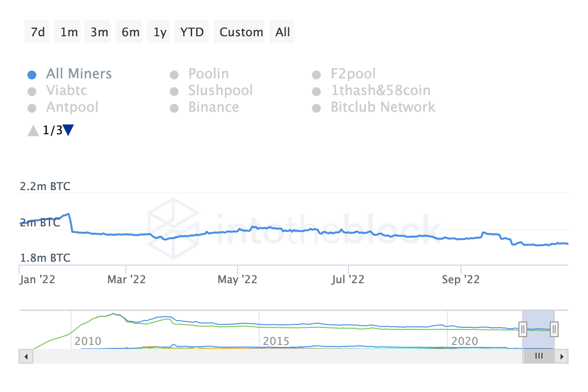Click the previous page up arrow above the chart
Image resolution: width=588 pixels, height=392 pixels.
[x=33, y=130]
